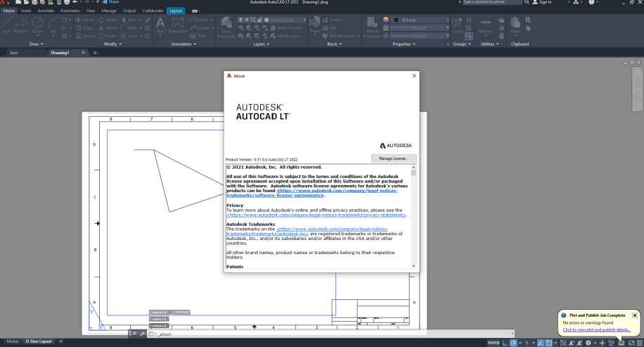The image size is (644, 347).
Task: Click the About dialog vertical scrollbar down arrow
Action: point(413,266)
